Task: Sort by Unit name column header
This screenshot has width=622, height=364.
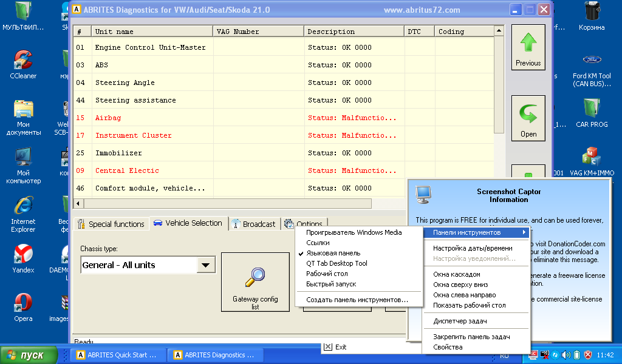Action: [152, 32]
